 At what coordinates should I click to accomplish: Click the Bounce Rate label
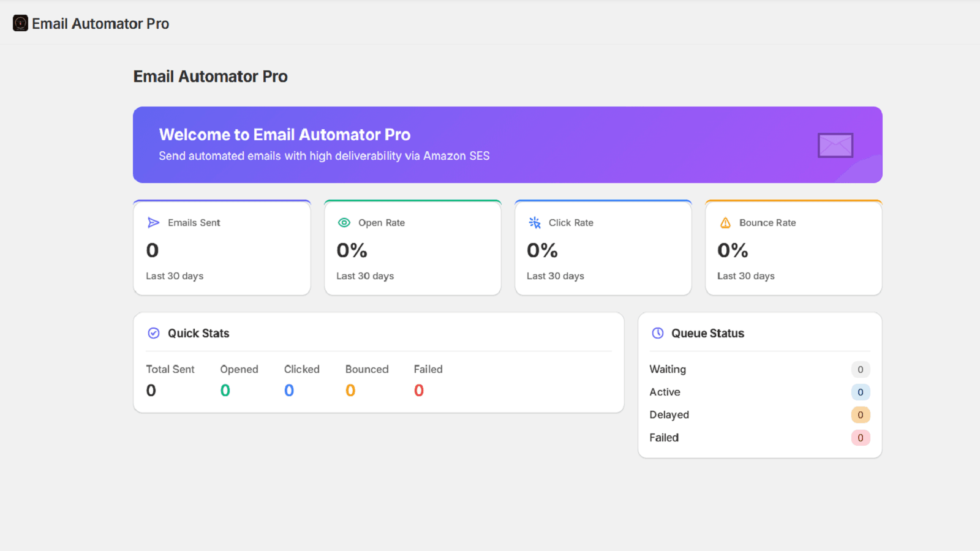pos(767,223)
